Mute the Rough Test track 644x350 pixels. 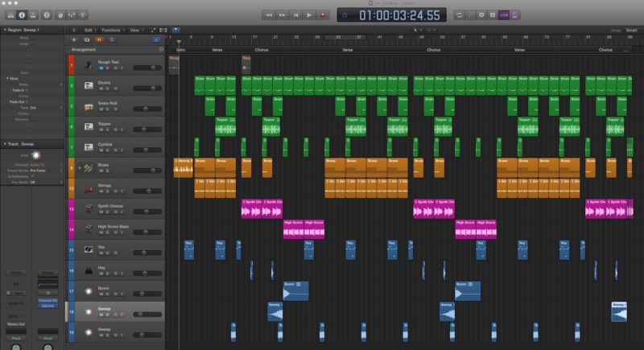pos(101,68)
